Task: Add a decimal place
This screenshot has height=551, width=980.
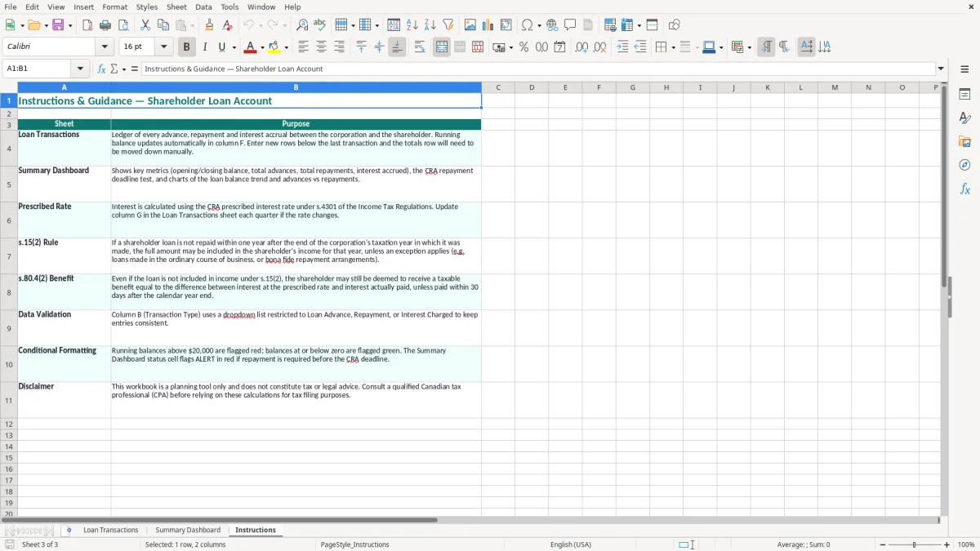Action: 581,47
